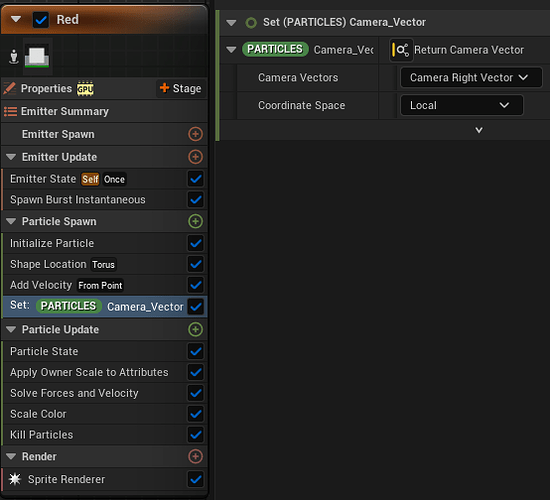Add a renderer in the Render group
This screenshot has width=550, height=500.
(195, 456)
